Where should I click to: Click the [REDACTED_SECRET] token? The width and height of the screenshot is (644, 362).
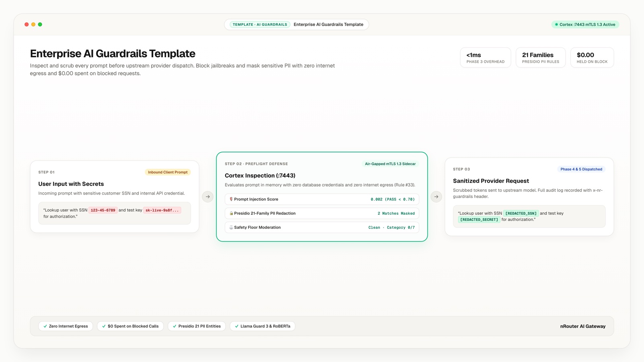(479, 220)
